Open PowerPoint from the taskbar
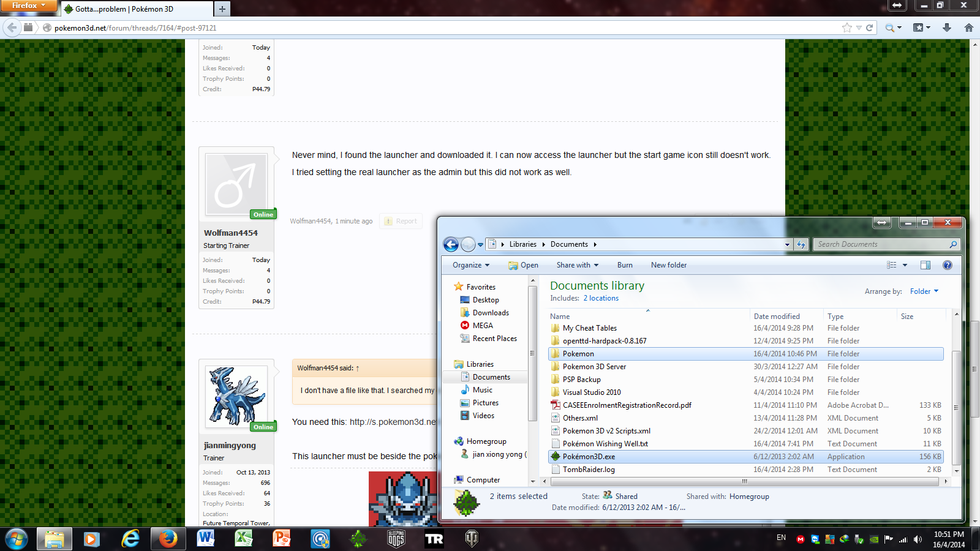This screenshot has height=551, width=980. 282,539
